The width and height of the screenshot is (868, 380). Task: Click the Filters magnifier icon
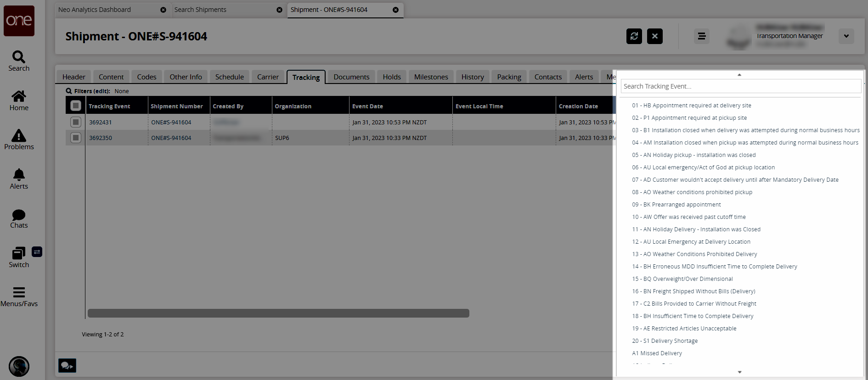pyautogui.click(x=69, y=91)
